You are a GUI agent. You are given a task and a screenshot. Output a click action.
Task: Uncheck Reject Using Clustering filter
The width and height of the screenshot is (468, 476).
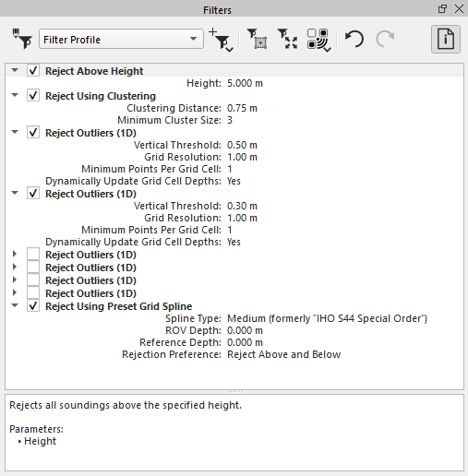pyautogui.click(x=33, y=96)
